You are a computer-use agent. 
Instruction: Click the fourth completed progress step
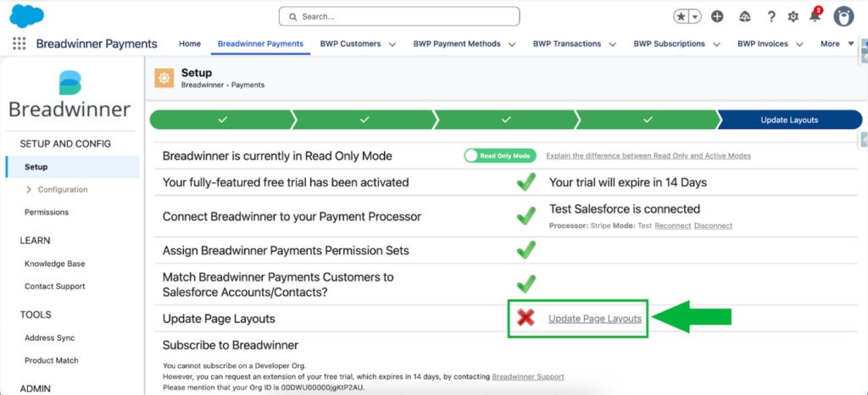(x=648, y=120)
